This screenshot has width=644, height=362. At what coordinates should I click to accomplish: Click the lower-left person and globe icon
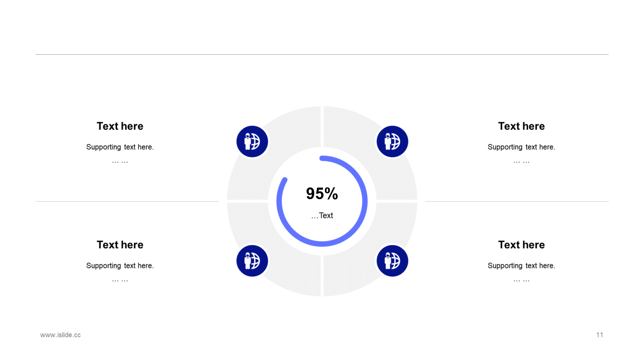tap(252, 260)
